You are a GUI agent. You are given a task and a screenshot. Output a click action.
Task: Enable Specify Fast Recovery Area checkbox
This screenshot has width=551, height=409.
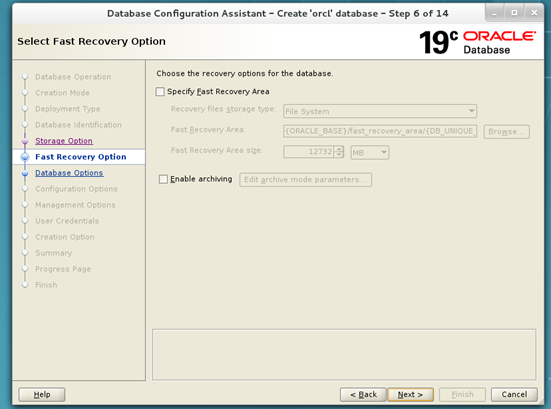(160, 92)
